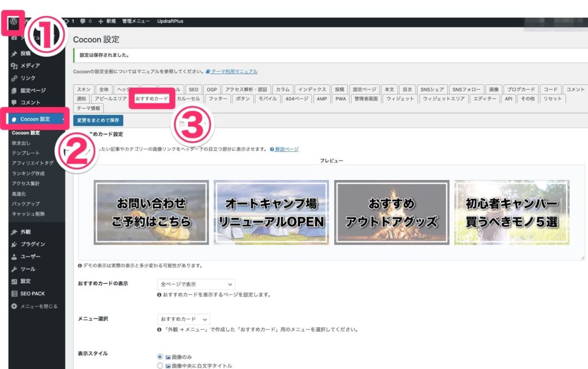This screenshot has width=588, height=369.
Task: Click the paintbrush icon beside 外観
Action: coord(14,232)
